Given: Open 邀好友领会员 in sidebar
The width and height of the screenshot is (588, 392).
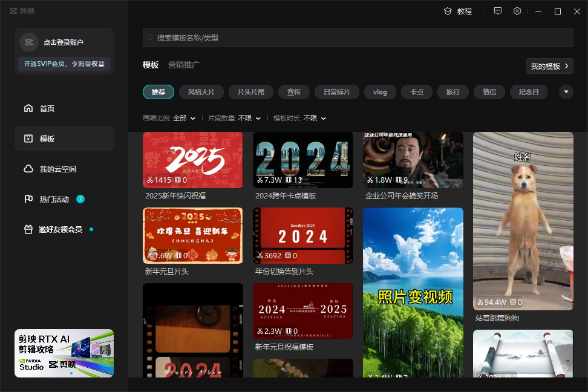Looking at the screenshot, I should click(x=64, y=229).
